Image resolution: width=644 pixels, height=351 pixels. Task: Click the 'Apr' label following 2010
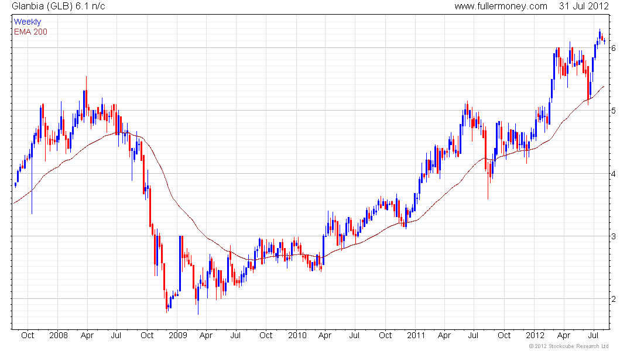[x=325, y=335]
